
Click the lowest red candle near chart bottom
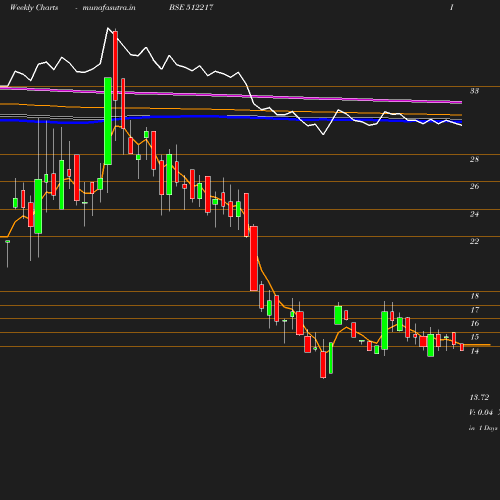point(323,365)
